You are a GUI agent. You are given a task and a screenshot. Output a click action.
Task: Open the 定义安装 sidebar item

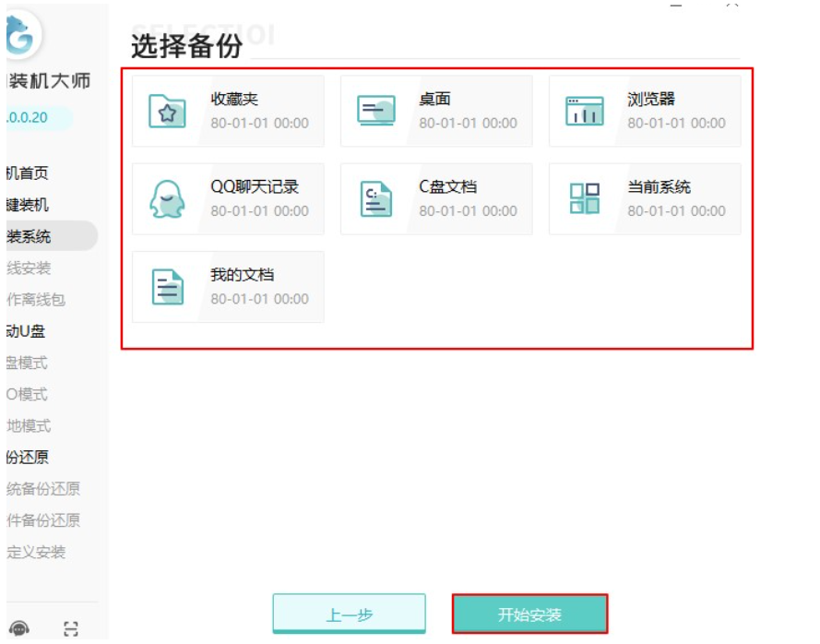36,552
